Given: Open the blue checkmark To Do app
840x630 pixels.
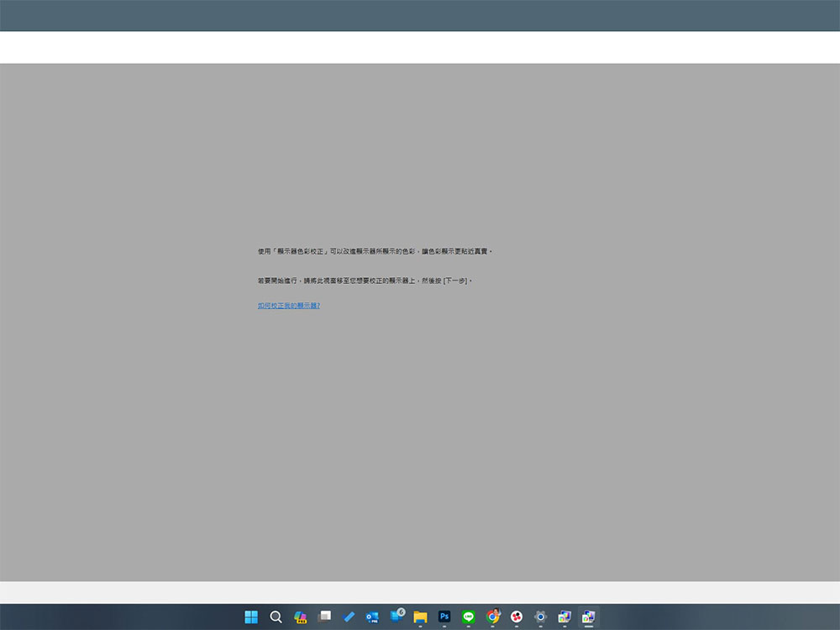Looking at the screenshot, I should click(349, 617).
